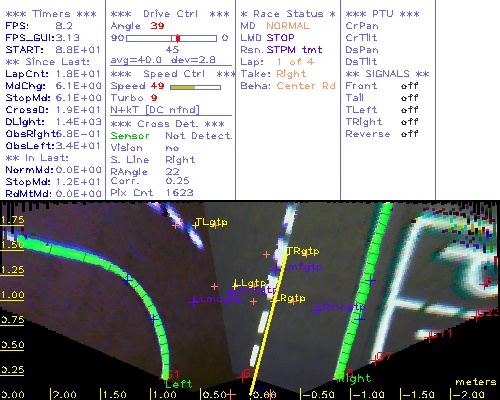
Task: Select the TRgtp marker atop yellow line
Action: point(287,254)
